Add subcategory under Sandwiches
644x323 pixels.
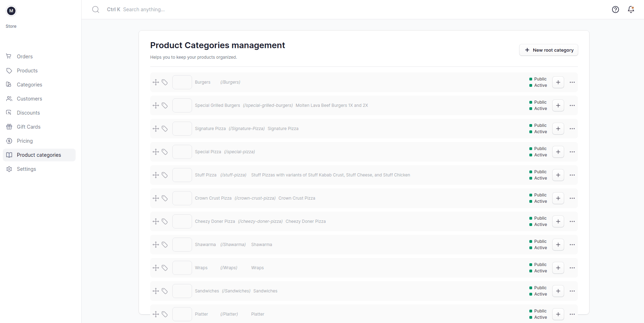tap(558, 291)
